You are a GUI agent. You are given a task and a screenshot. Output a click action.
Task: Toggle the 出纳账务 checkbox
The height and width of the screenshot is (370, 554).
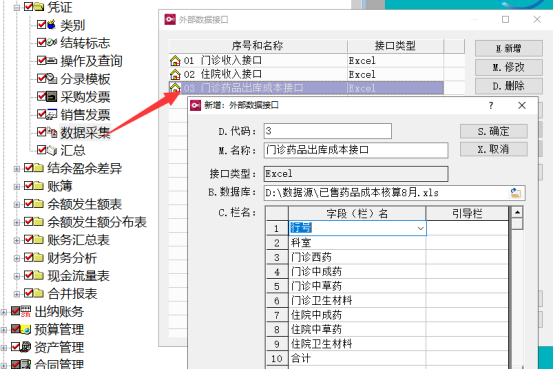tap(16, 311)
